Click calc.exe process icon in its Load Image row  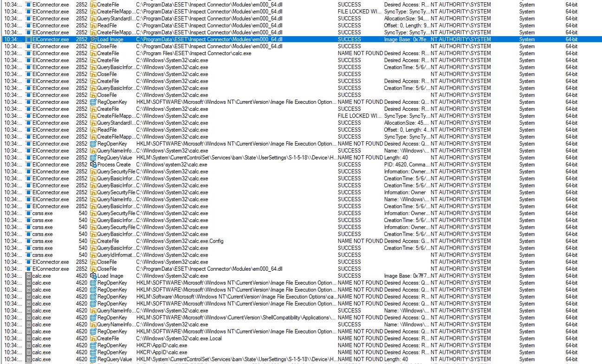coord(28,276)
